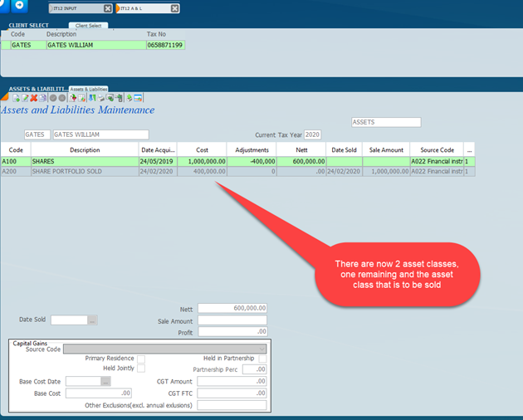Click the last icon in the Assets toolbar

click(139, 98)
